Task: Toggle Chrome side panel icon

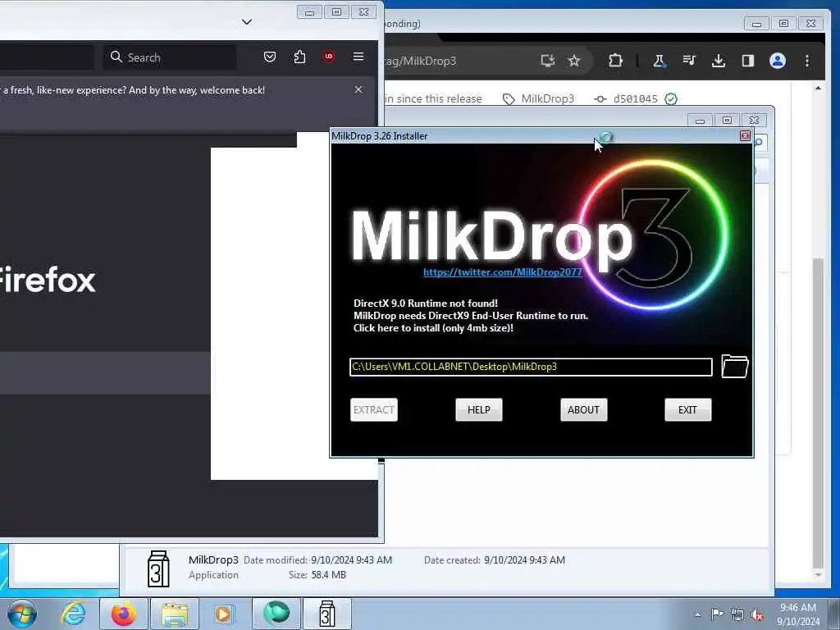Action: click(748, 61)
